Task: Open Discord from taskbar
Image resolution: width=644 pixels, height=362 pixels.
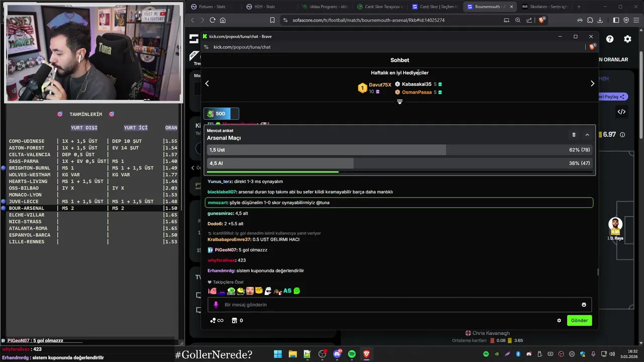Action: (337, 354)
